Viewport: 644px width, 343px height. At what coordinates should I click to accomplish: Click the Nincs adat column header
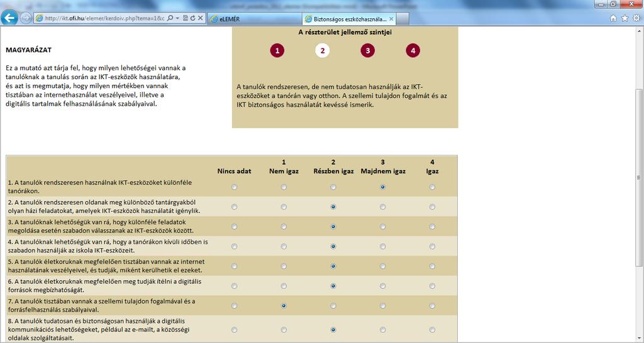(x=234, y=171)
